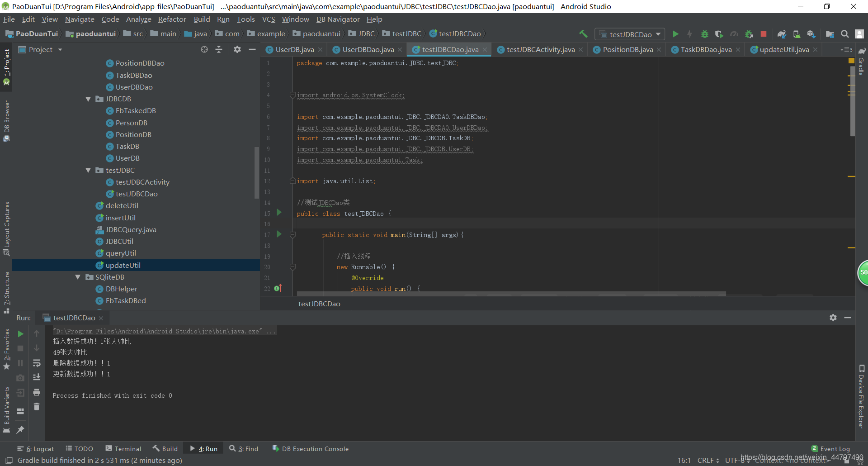Toggle pin tab in Run panel
Image resolution: width=868 pixels, height=466 pixels.
point(20,430)
